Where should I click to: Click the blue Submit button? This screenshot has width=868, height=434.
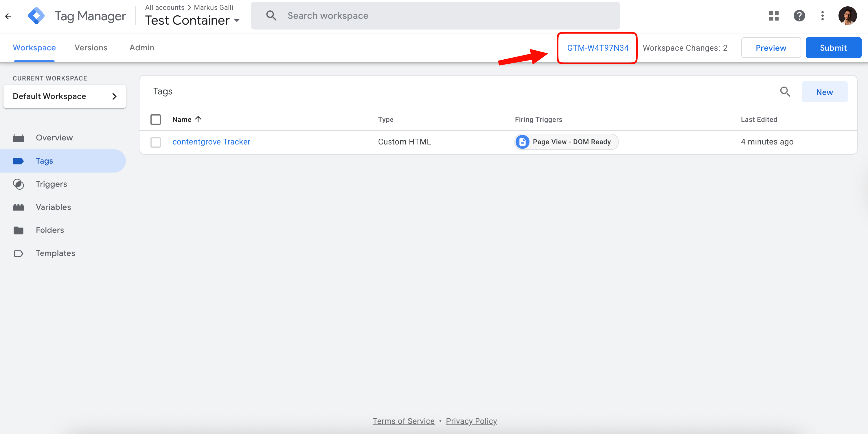coord(833,48)
